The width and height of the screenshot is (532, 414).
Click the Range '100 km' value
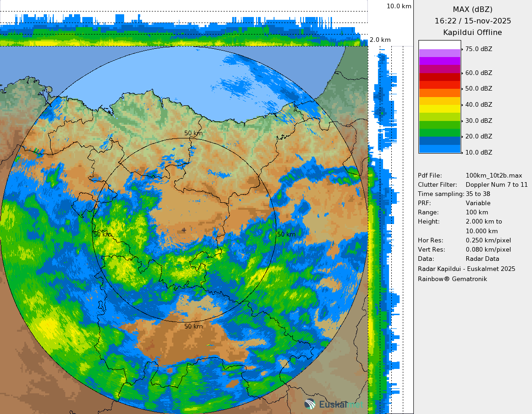477,212
